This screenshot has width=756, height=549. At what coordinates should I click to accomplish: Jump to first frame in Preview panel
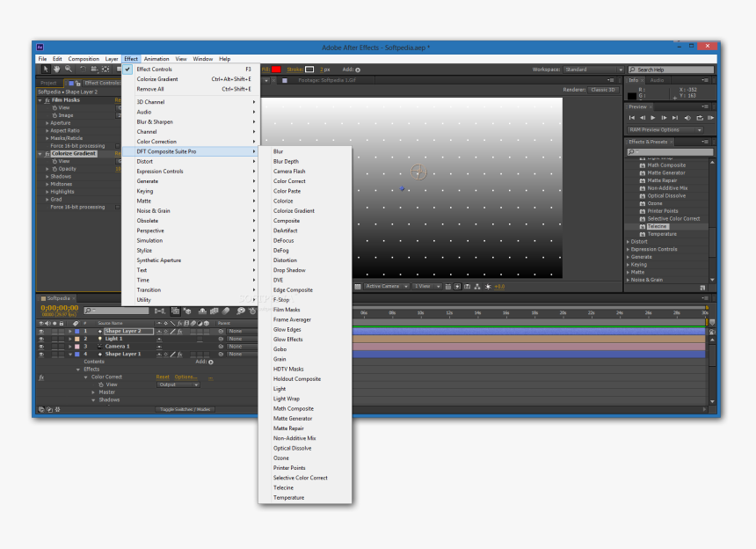631,118
